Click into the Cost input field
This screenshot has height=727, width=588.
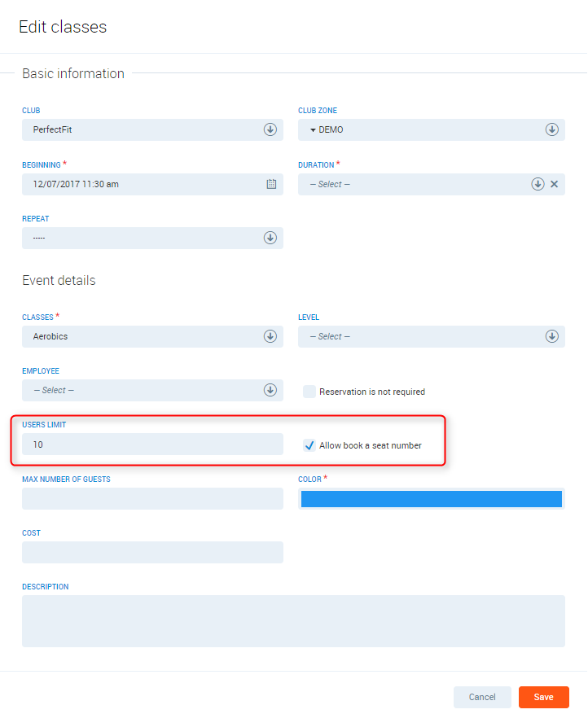152,552
